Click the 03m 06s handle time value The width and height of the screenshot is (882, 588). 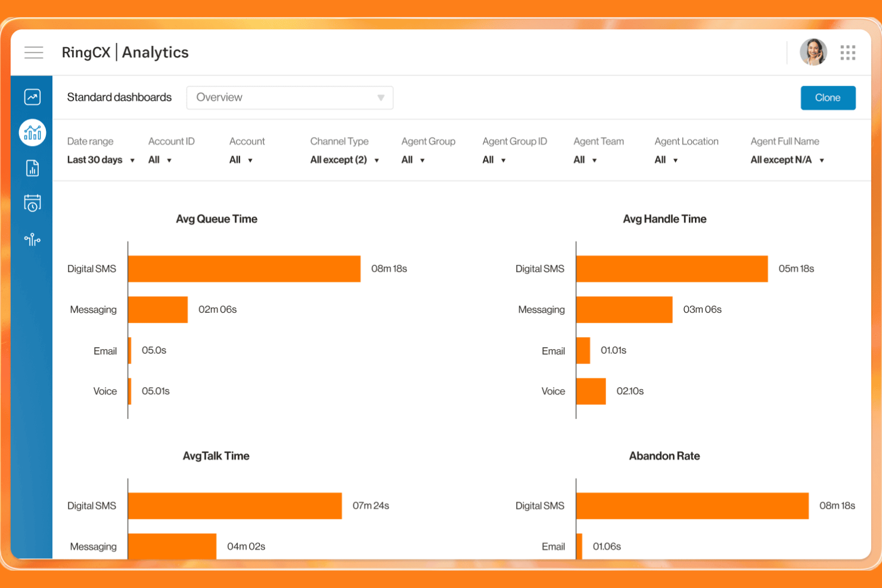(702, 309)
